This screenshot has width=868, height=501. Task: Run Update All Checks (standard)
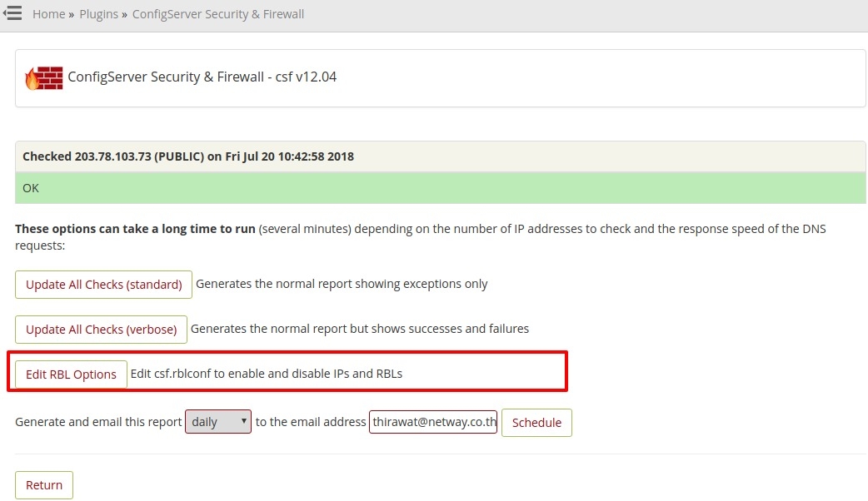point(103,285)
